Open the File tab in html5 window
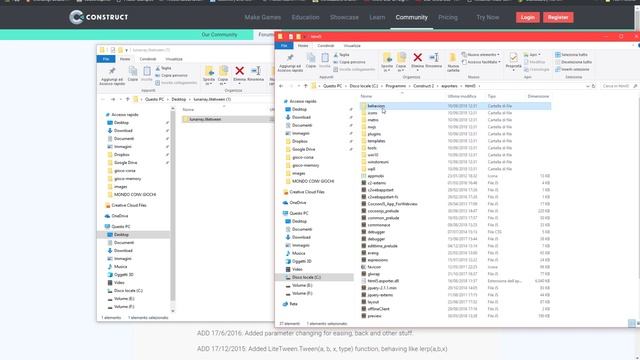 click(x=284, y=46)
